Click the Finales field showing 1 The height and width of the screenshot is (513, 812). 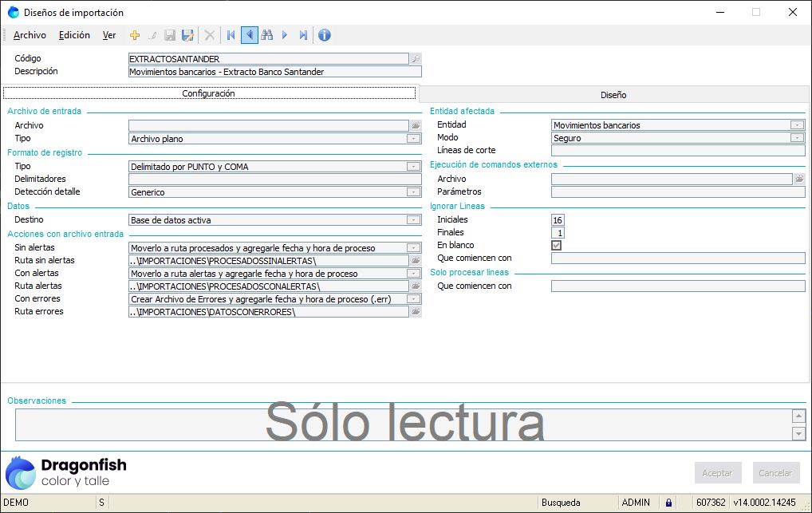558,233
